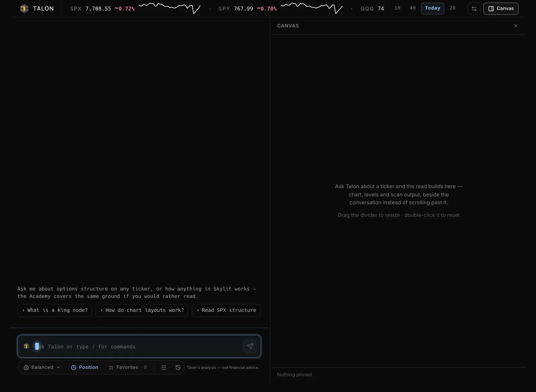This screenshot has height=392, width=536.
Task: Open the Favorites list
Action: pos(128,367)
